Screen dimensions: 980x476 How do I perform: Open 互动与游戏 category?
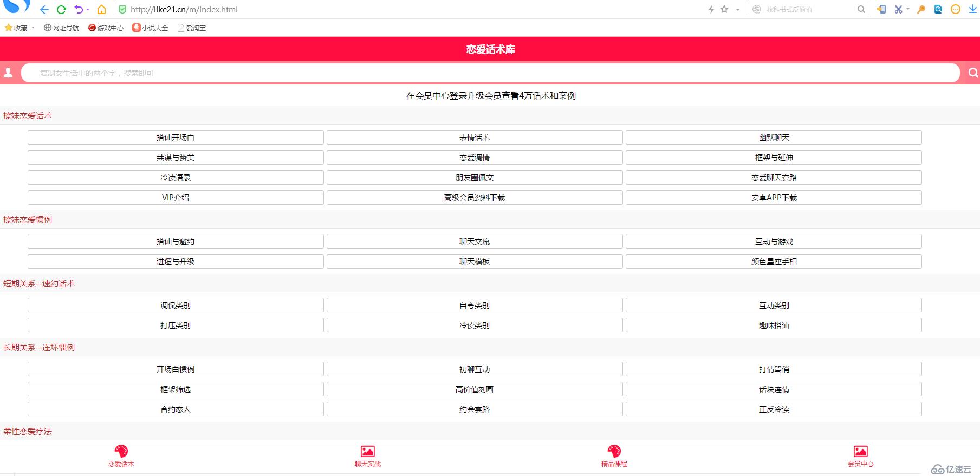[x=774, y=242]
